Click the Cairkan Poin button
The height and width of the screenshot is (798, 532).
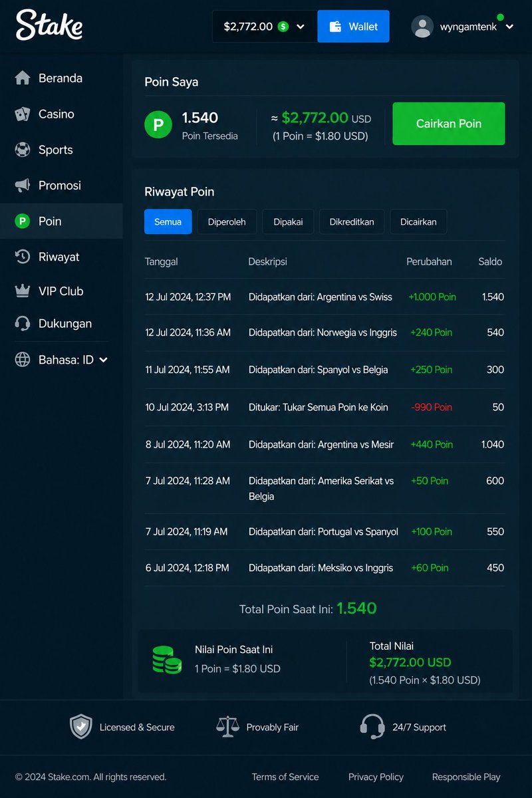click(x=449, y=124)
